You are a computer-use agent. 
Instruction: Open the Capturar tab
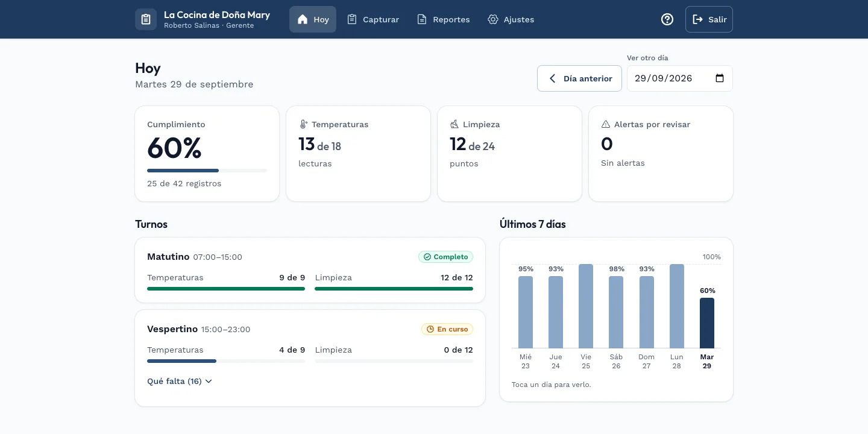click(x=373, y=19)
